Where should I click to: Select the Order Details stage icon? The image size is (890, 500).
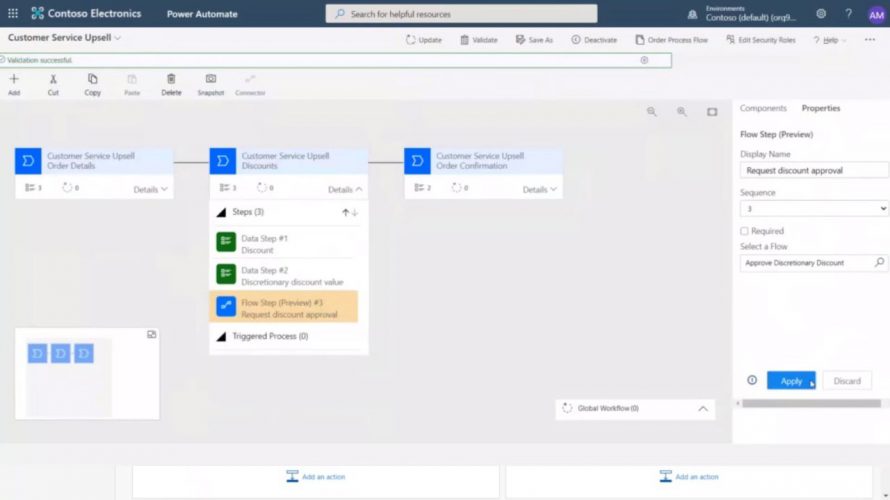[x=28, y=161]
